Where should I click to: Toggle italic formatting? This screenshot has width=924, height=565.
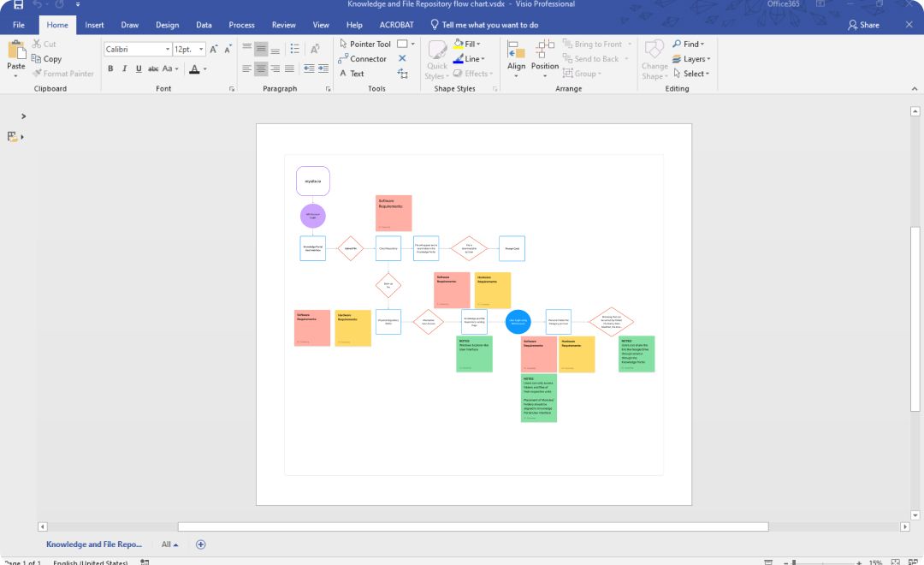coord(124,68)
